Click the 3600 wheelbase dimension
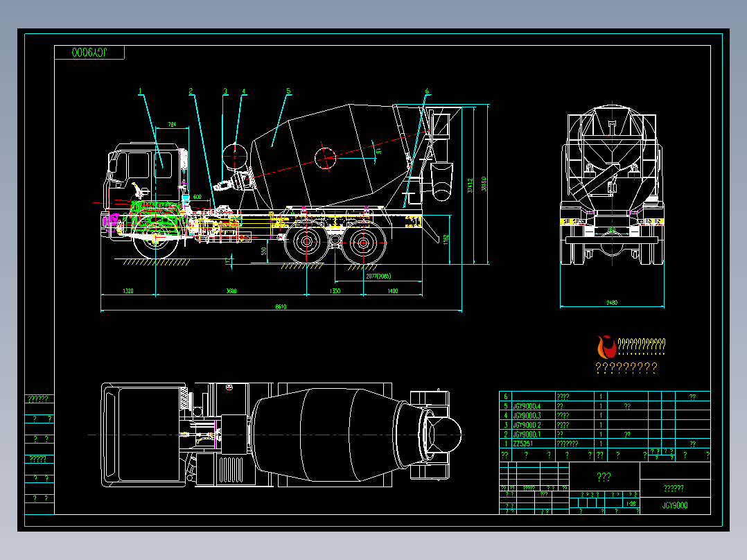Image resolution: width=747 pixels, height=560 pixels. pos(231,290)
